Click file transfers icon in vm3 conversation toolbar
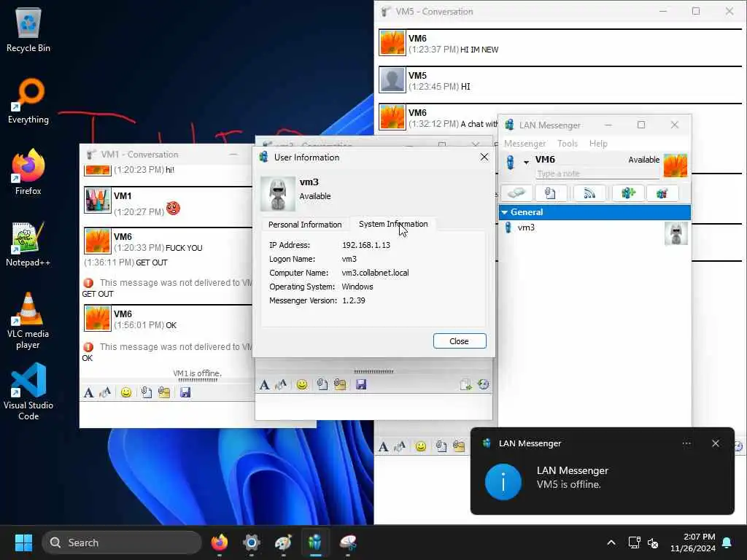 (465, 384)
